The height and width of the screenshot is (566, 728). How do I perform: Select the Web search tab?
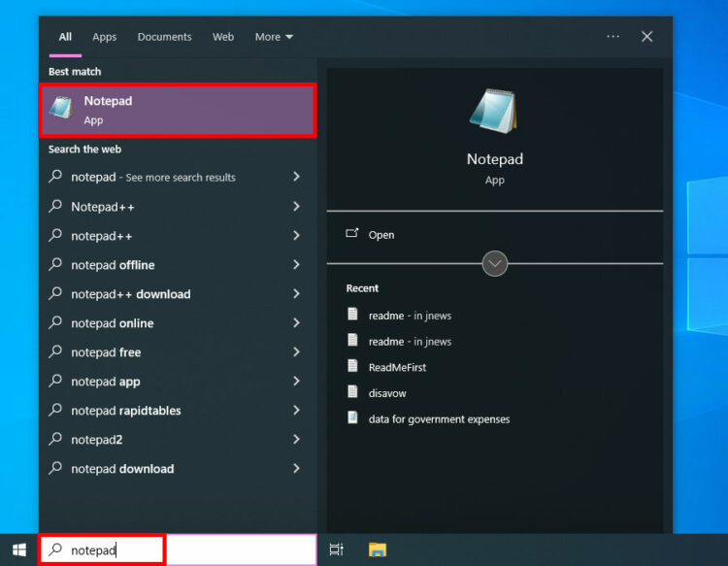pyautogui.click(x=223, y=37)
